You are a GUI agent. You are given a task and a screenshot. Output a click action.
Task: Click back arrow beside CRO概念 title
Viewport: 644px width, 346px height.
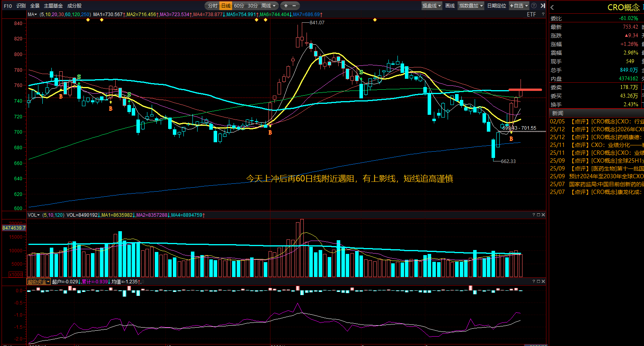click(x=552, y=7)
